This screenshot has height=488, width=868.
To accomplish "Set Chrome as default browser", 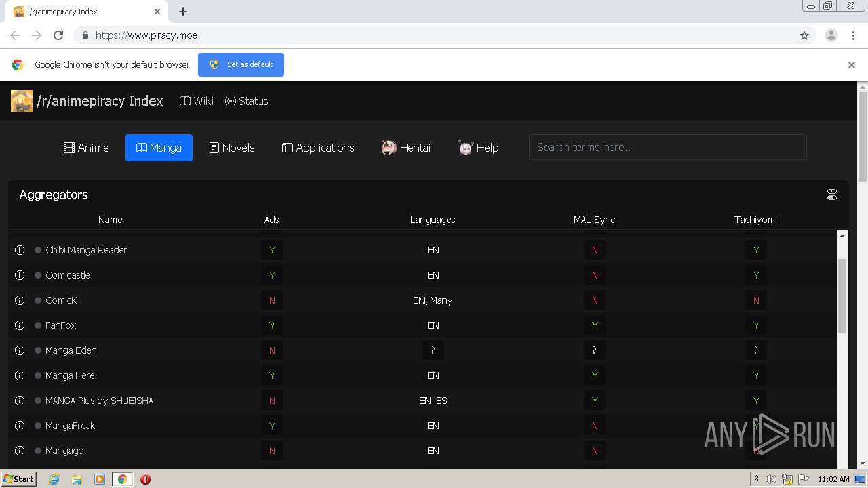I will click(x=241, y=64).
